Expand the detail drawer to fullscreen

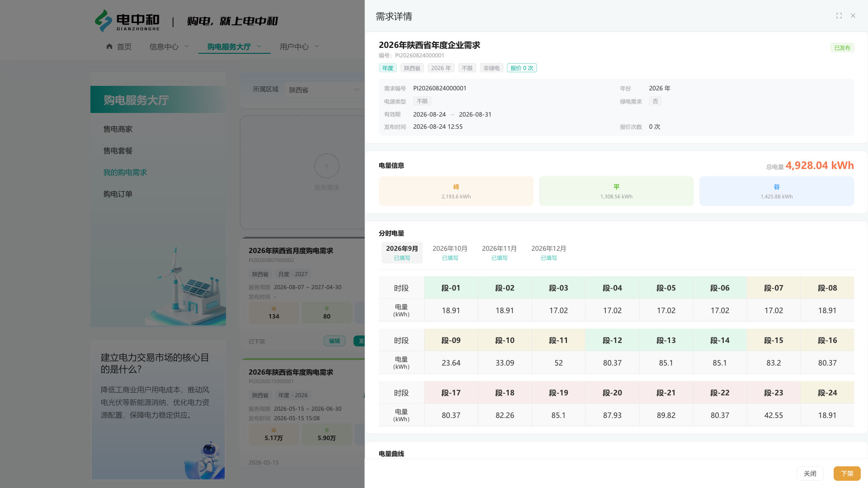point(839,16)
